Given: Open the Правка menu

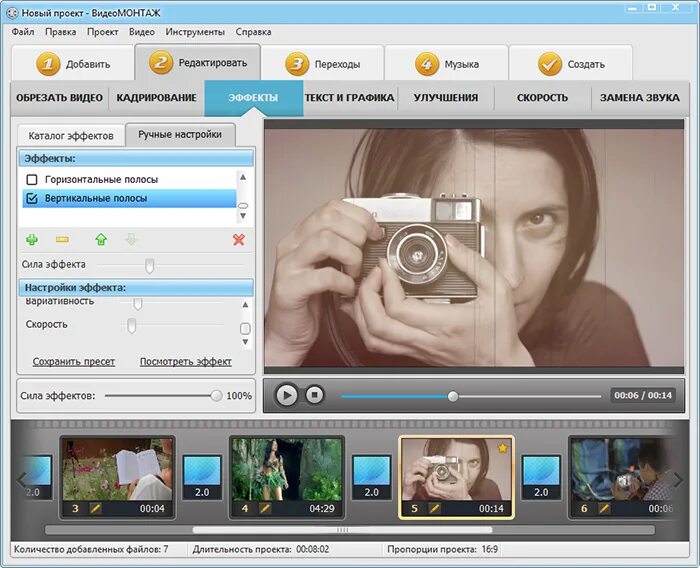Looking at the screenshot, I should pos(60,32).
